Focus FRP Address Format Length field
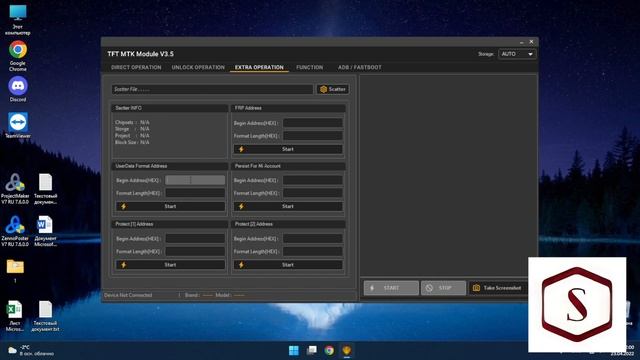640x360 pixels. click(x=313, y=136)
